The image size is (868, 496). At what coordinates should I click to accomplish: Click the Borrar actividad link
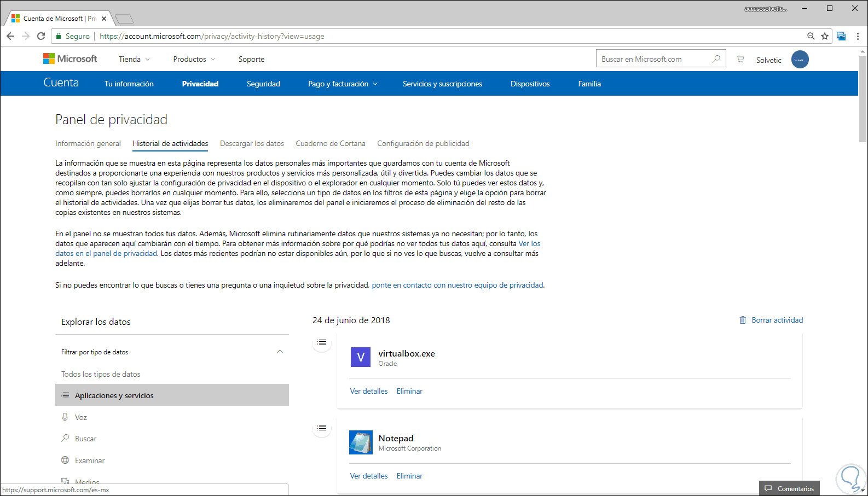[x=777, y=320]
